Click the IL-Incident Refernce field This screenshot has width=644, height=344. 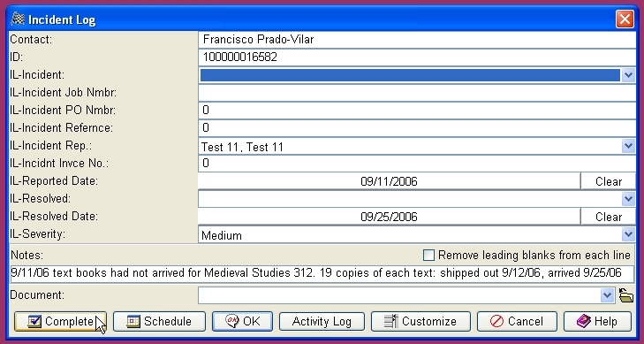417,128
